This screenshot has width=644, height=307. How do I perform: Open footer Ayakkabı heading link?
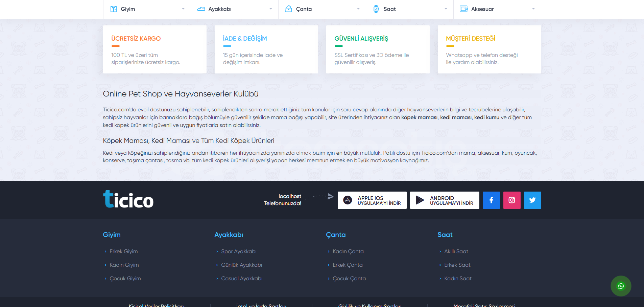(x=229, y=235)
